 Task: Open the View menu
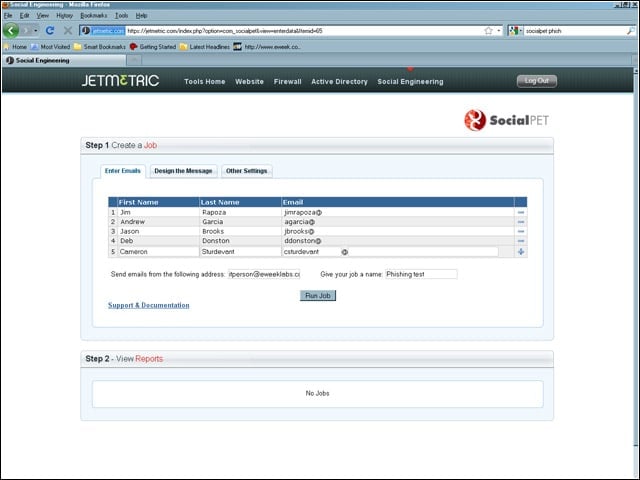[42, 16]
